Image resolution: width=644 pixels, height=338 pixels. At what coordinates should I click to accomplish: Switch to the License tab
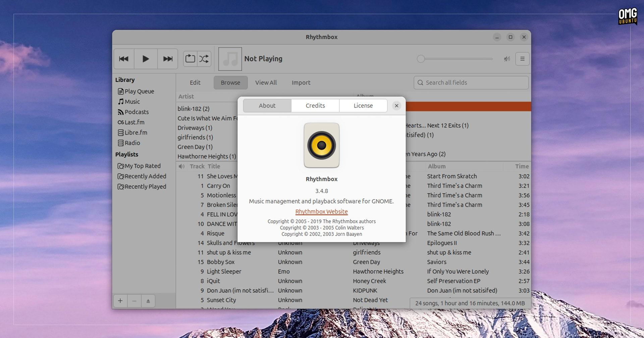pyautogui.click(x=363, y=106)
